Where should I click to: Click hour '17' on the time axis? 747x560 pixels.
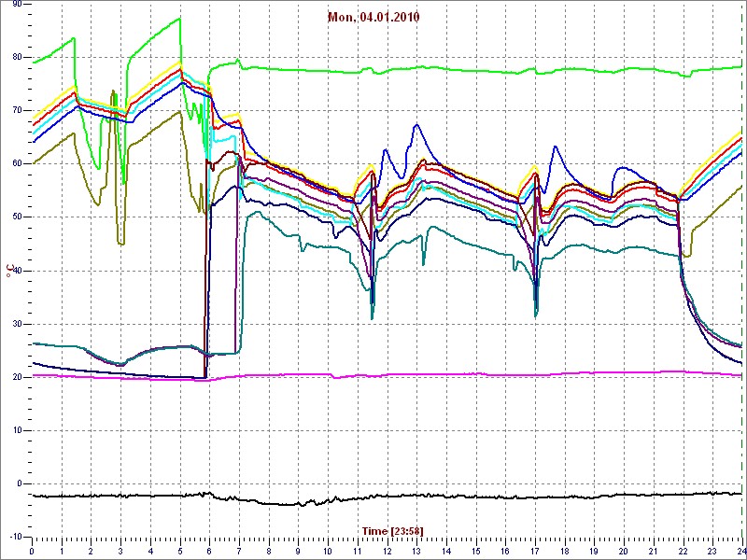pos(535,550)
